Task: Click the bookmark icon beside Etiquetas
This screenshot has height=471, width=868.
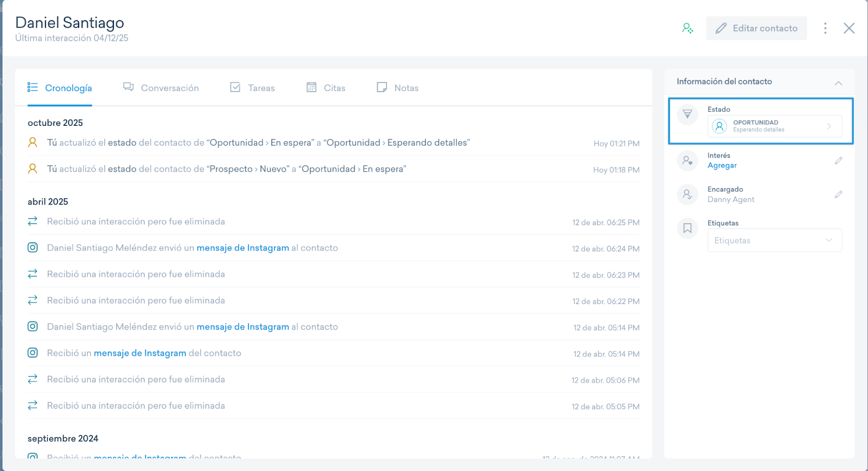Action: coord(687,228)
